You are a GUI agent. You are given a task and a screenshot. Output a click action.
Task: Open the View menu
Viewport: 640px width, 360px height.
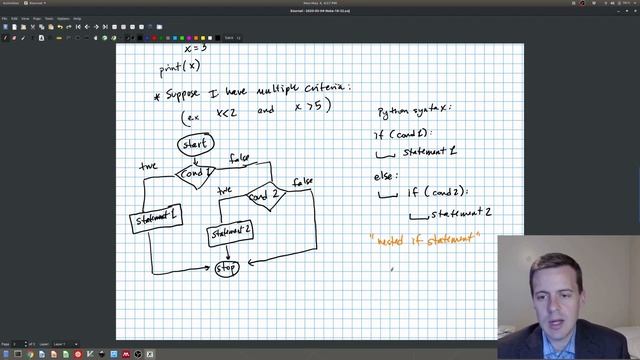point(25,18)
